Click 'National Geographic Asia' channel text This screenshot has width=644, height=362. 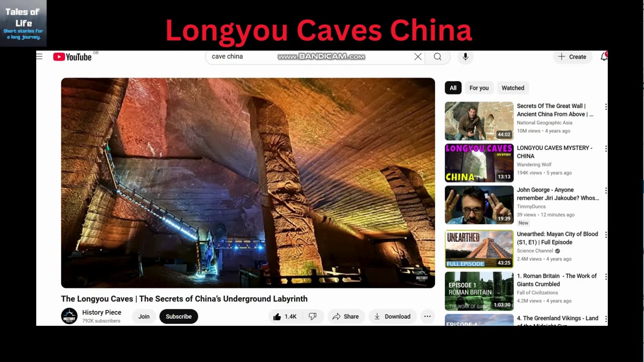coord(544,123)
